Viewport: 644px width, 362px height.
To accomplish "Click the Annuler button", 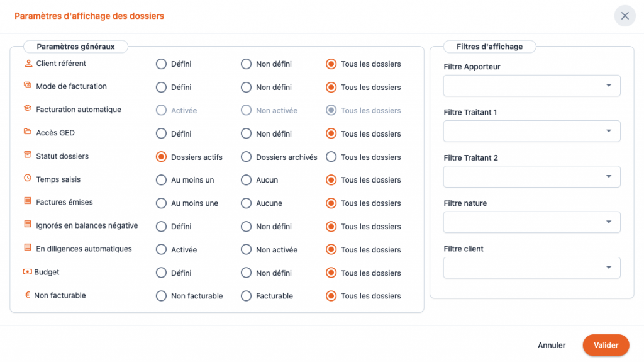I will point(552,345).
